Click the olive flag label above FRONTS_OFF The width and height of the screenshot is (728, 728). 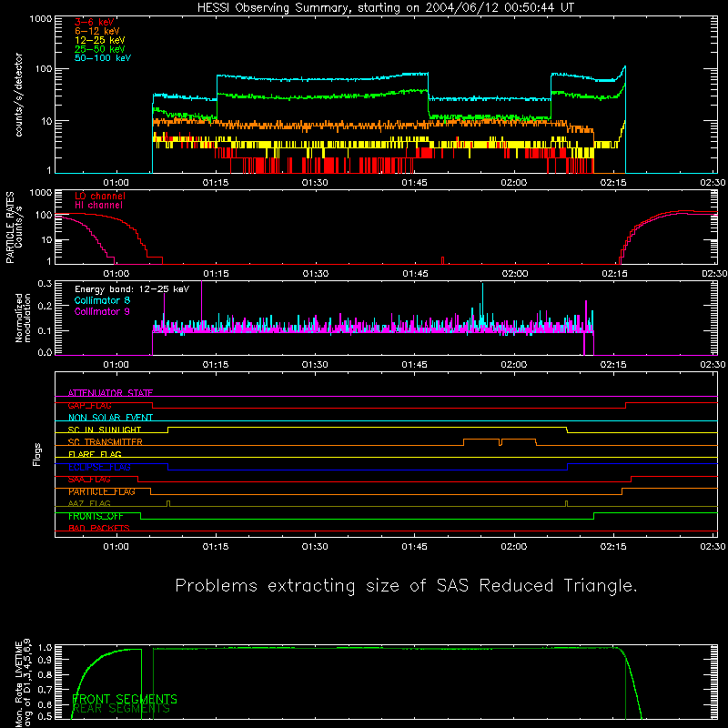89,504
